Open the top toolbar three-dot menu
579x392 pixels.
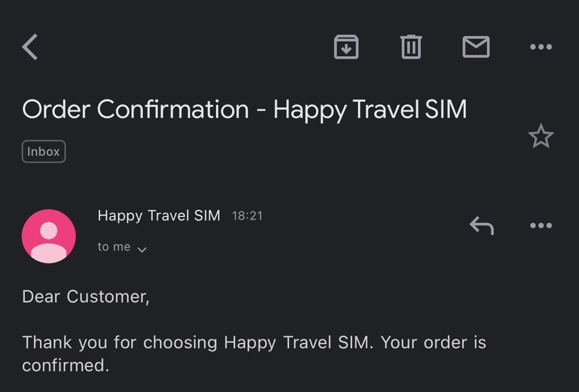coord(541,47)
